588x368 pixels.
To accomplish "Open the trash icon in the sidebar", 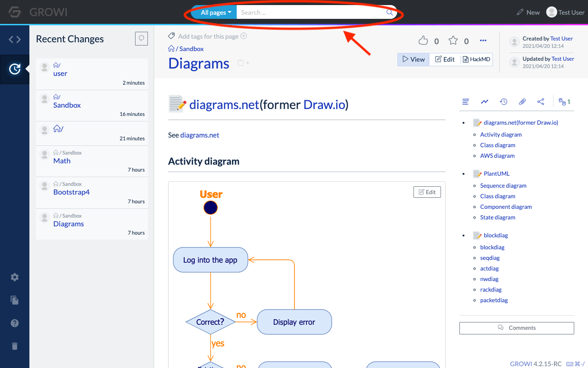I will [15, 346].
